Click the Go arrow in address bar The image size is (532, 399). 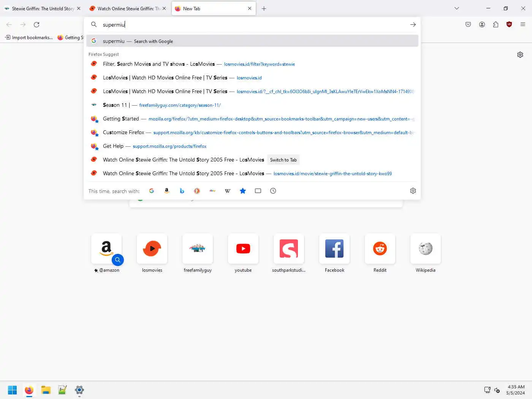[x=413, y=25]
